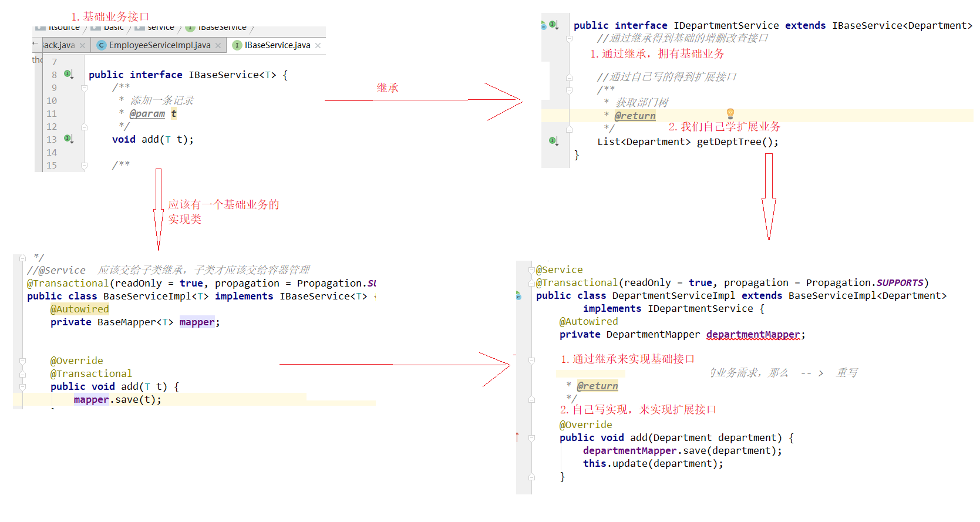Click the 'void add(T t);' method line
Viewport: 980px width, 522px height.
point(153,139)
